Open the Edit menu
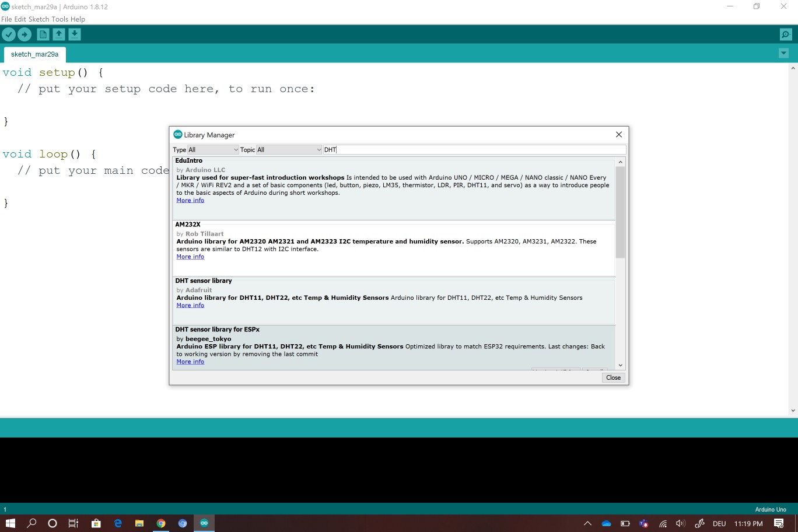The width and height of the screenshot is (798, 532). pos(20,19)
